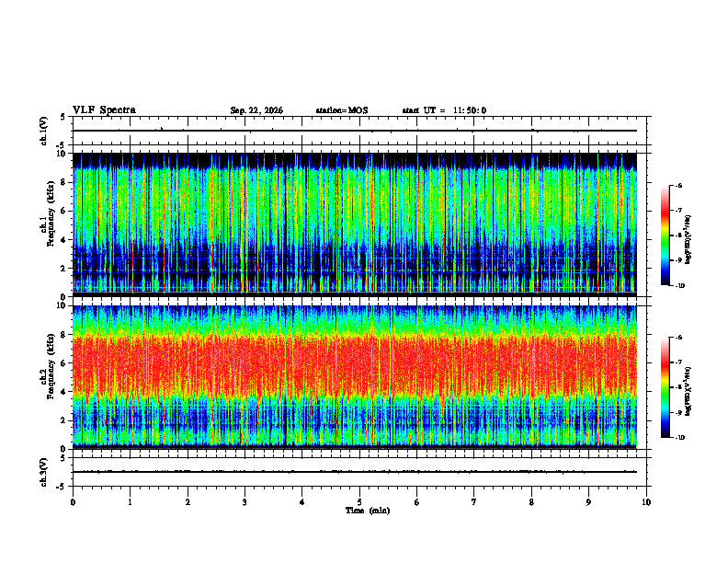Click the 9 minute tick label
728x563 pixels.
click(x=588, y=502)
